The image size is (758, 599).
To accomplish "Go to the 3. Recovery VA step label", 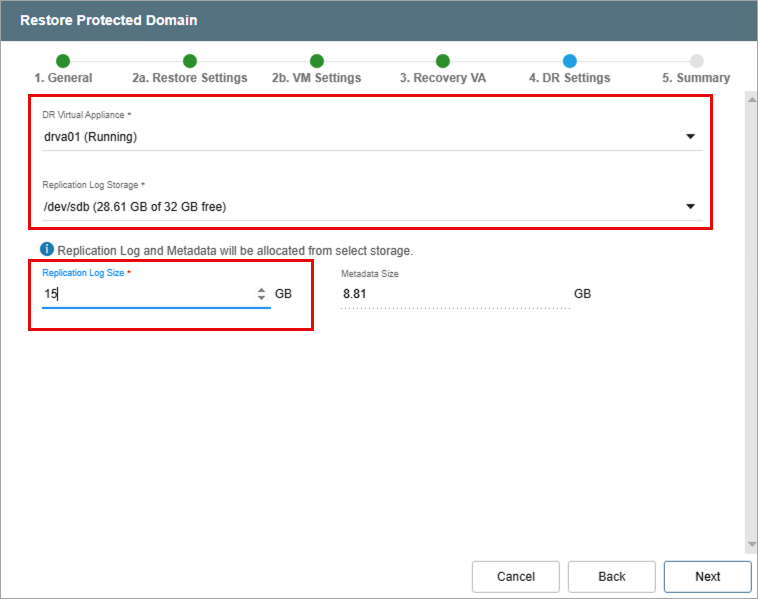I will tap(442, 78).
